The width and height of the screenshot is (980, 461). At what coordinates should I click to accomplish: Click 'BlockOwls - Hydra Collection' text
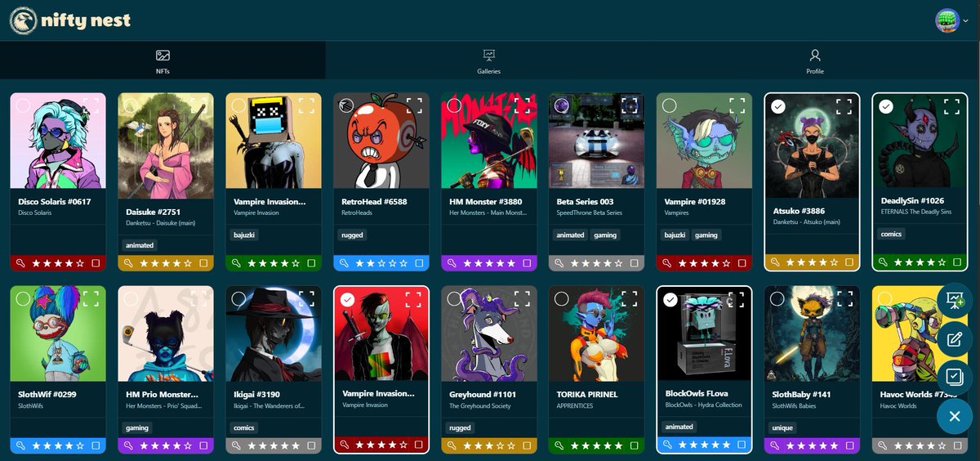click(704, 405)
